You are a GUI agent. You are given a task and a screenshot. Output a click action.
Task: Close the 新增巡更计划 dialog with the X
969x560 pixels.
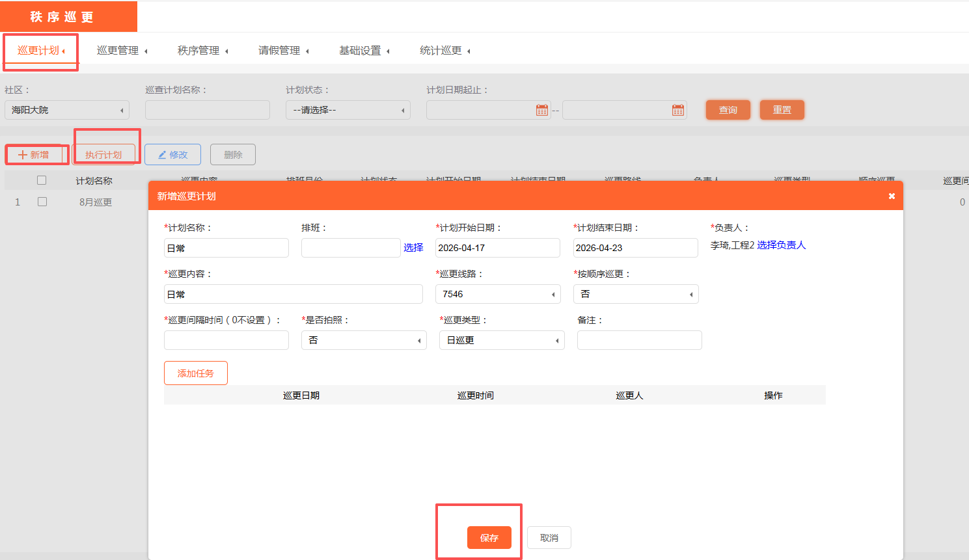(x=891, y=196)
